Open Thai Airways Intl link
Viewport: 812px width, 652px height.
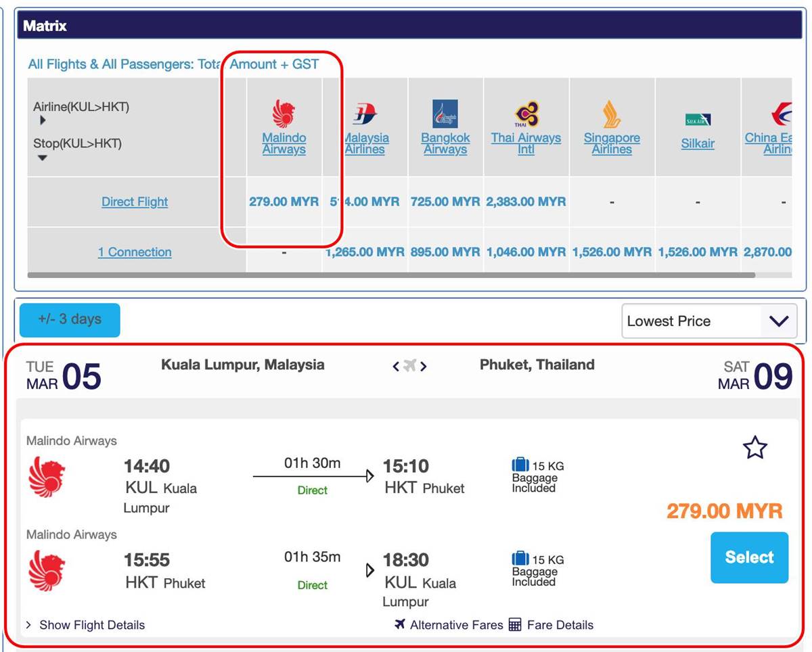pyautogui.click(x=526, y=143)
